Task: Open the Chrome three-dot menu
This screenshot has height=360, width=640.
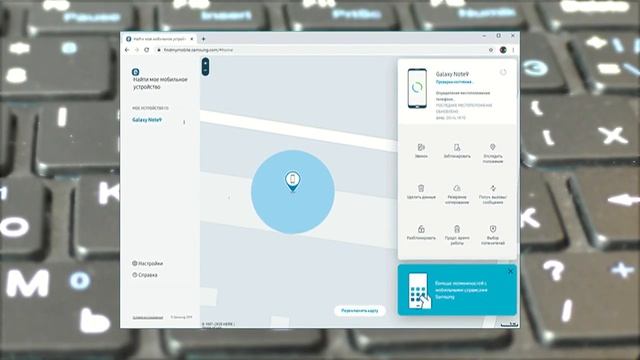Action: 513,50
